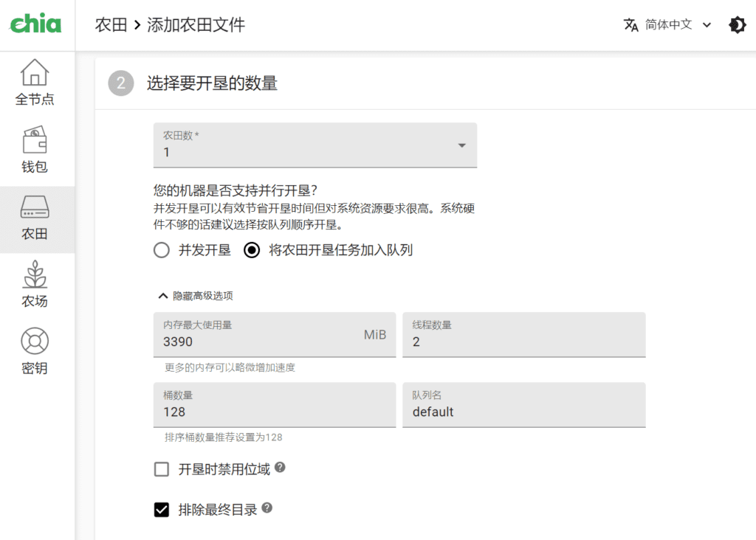
Task: Open the 农田数 dropdown
Action: coord(315,145)
